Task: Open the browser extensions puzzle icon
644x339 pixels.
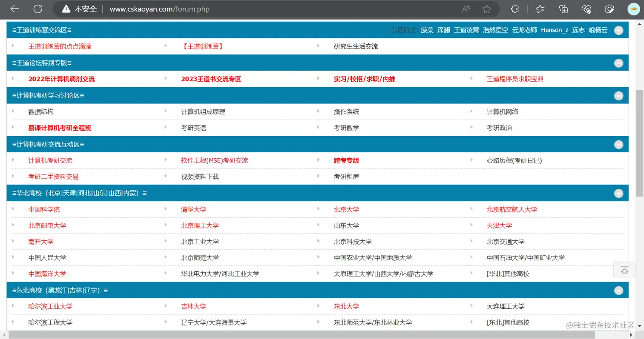Action: pyautogui.click(x=515, y=9)
